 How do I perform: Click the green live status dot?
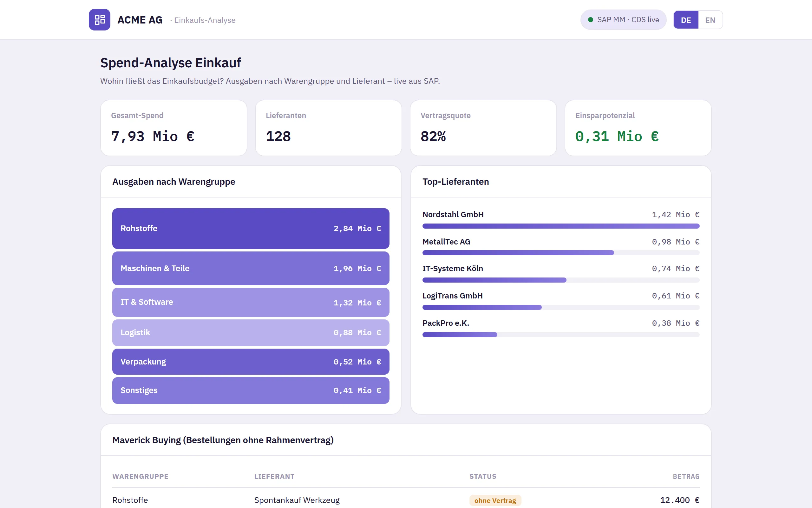[x=591, y=20]
